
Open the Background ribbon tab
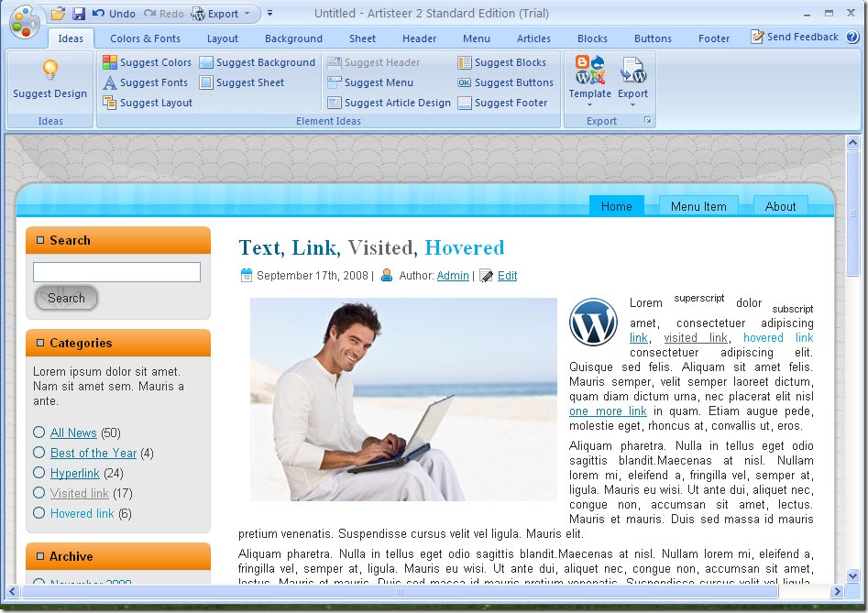pyautogui.click(x=293, y=38)
